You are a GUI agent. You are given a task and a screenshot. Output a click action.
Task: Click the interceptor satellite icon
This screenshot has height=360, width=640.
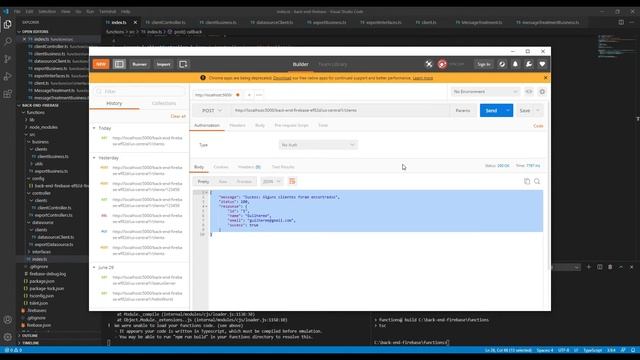pos(429,64)
